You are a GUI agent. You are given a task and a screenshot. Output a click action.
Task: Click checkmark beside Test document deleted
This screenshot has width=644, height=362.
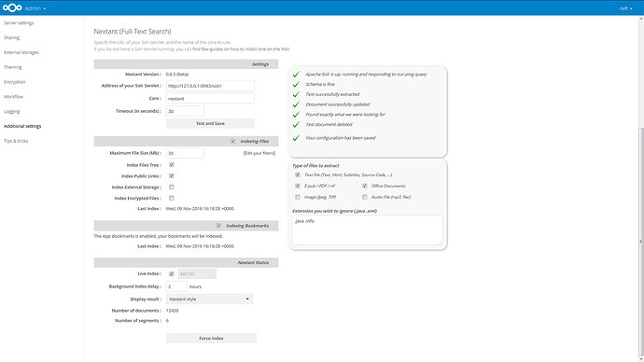click(296, 124)
